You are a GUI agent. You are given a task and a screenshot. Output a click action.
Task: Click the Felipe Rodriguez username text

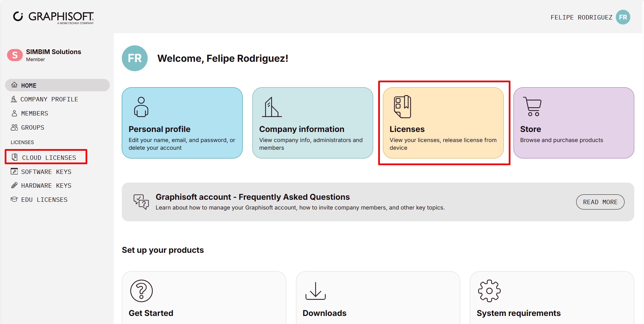point(581,17)
